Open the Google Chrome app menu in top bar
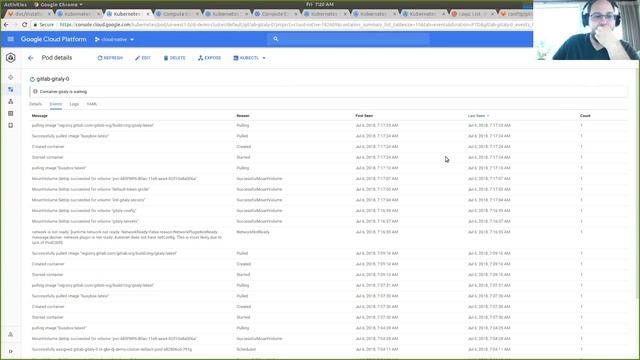 (58, 4)
